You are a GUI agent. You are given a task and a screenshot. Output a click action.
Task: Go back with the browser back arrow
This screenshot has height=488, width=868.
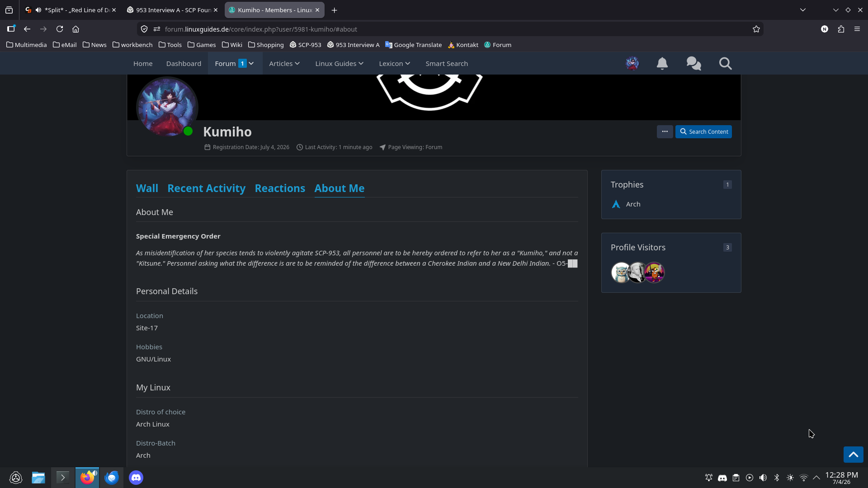coord(27,29)
